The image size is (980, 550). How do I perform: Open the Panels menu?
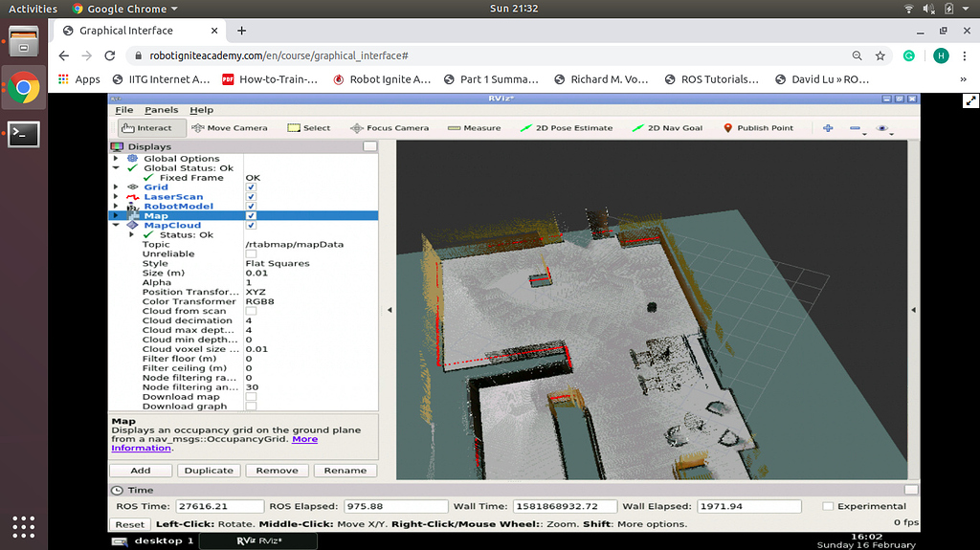pyautogui.click(x=161, y=109)
